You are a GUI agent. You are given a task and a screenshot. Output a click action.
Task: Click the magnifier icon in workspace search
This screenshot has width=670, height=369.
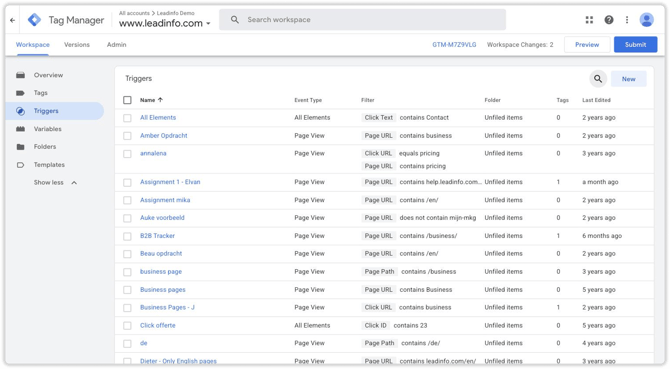coord(235,20)
